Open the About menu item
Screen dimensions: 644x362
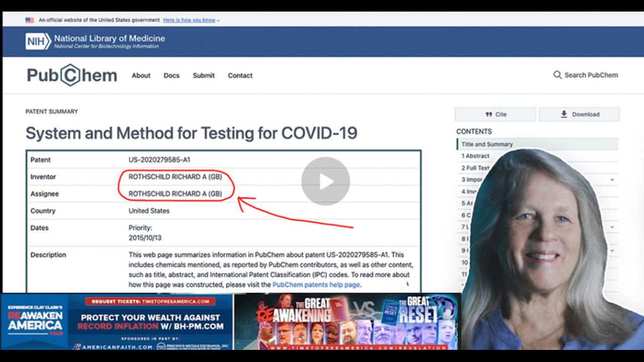141,75
